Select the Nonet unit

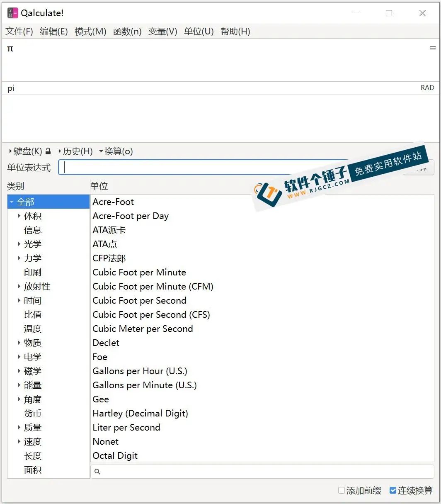262,442
